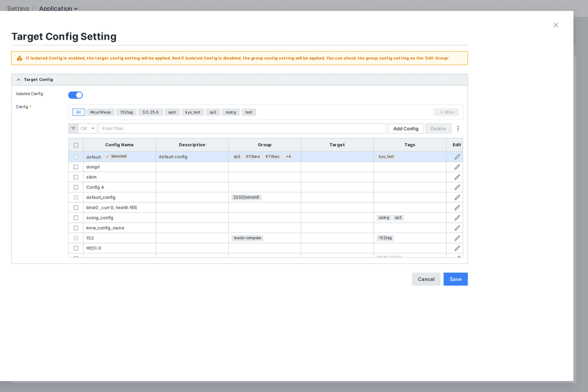Open the OR filter operator dropdown
This screenshot has width=588, height=392.
pos(87,129)
